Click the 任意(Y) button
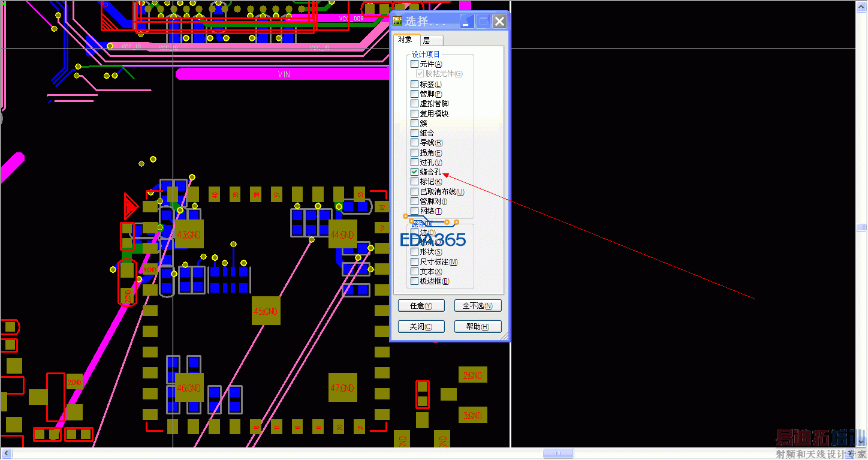The width and height of the screenshot is (868, 460). coord(421,306)
